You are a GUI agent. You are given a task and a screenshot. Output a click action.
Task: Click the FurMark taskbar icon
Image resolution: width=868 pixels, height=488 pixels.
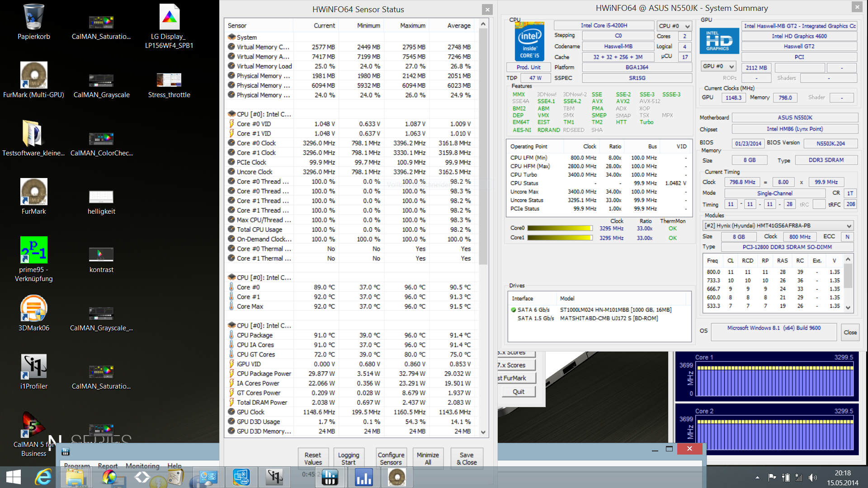click(x=396, y=477)
